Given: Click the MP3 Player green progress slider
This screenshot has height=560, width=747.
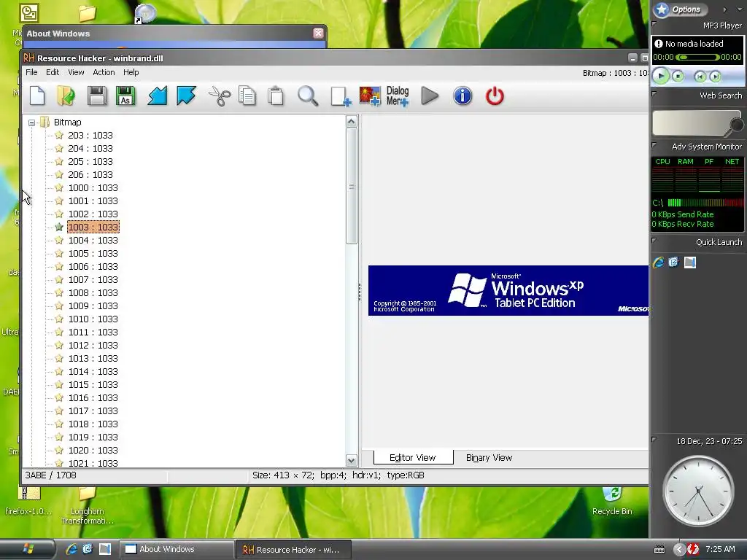Looking at the screenshot, I should 697,57.
